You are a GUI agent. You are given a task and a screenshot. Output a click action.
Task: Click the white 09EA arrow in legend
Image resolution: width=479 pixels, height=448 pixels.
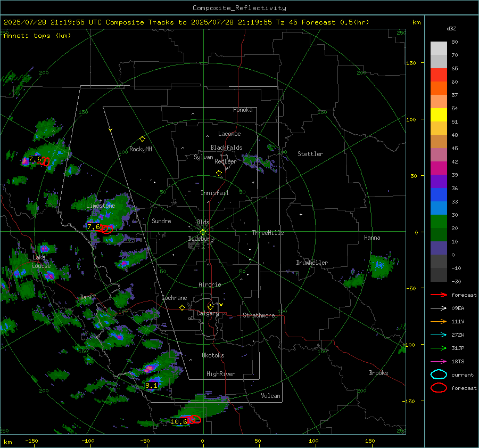pyautogui.click(x=439, y=308)
